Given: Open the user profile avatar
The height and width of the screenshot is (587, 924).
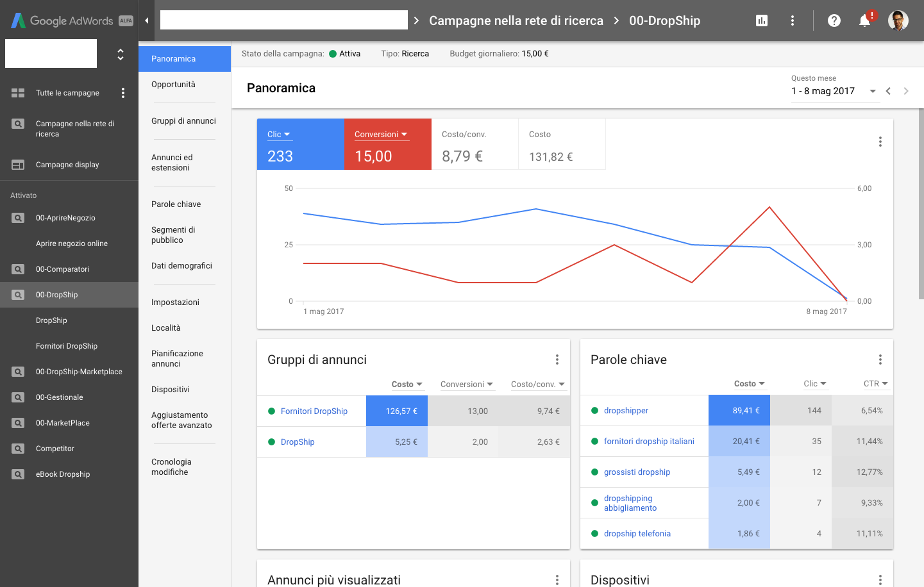Looking at the screenshot, I should pyautogui.click(x=898, y=21).
